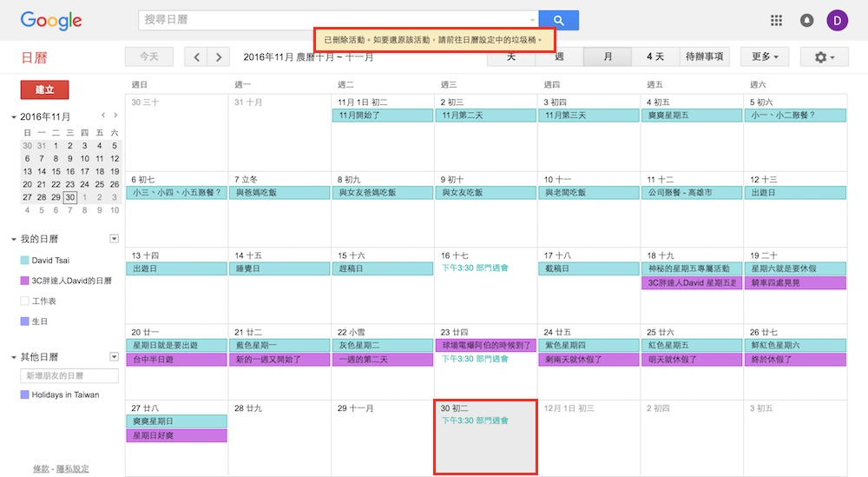Click the blue search magnifier button
The width and height of the screenshot is (868, 477).
(x=558, y=21)
